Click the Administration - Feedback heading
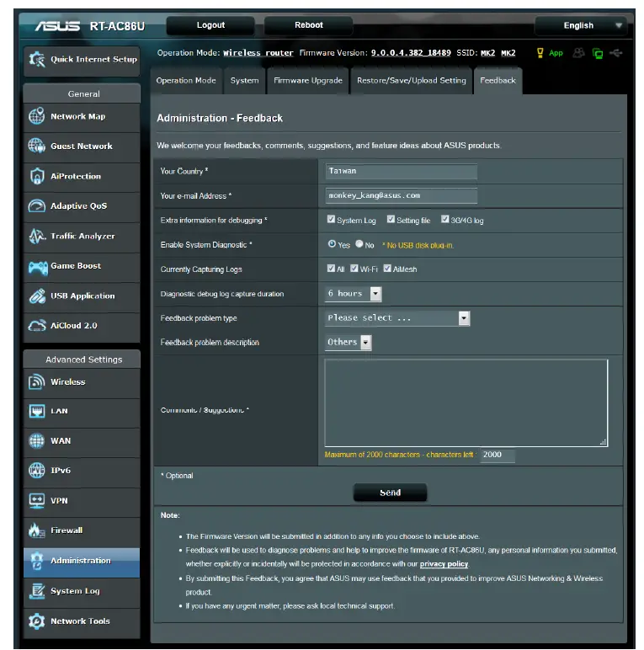Image resolution: width=644 pixels, height=650 pixels. click(x=220, y=118)
